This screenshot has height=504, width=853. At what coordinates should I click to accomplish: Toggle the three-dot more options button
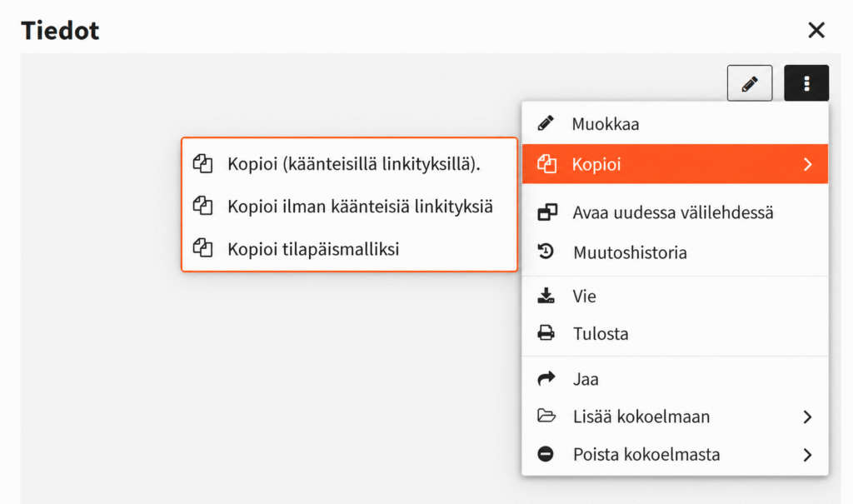pyautogui.click(x=806, y=83)
